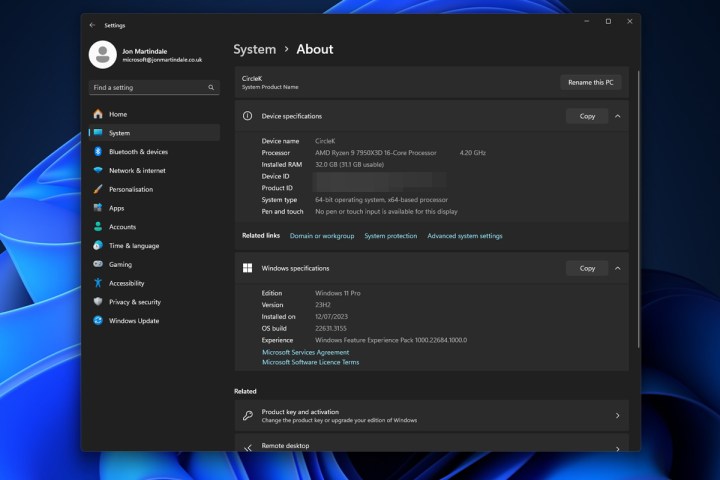This screenshot has height=480, width=720.
Task: Open Bluetooth & devices settings
Action: tap(138, 152)
